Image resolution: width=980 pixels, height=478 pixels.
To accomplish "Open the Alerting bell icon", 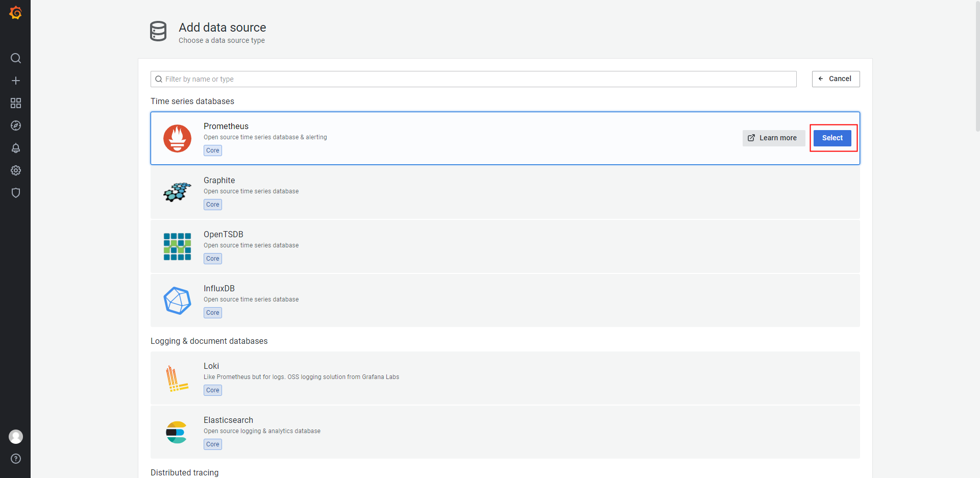I will pyautogui.click(x=16, y=148).
